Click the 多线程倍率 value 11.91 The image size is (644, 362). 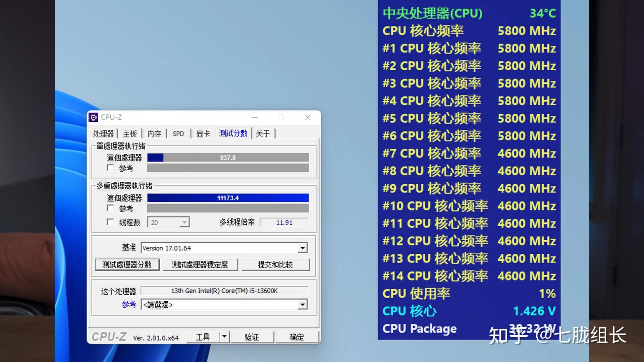coord(284,223)
